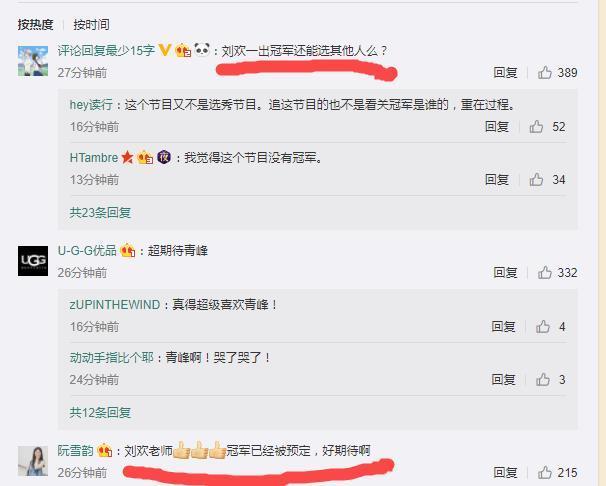
Task: Like 阮雪韵's comment with 215 likes
Action: (545, 472)
